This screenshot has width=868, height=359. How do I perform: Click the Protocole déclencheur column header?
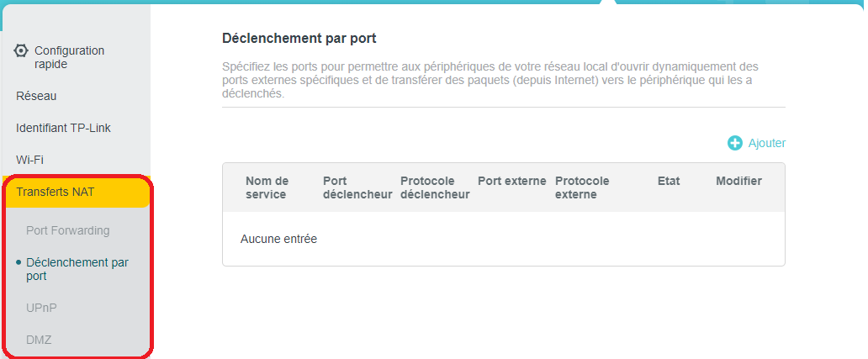pos(434,187)
